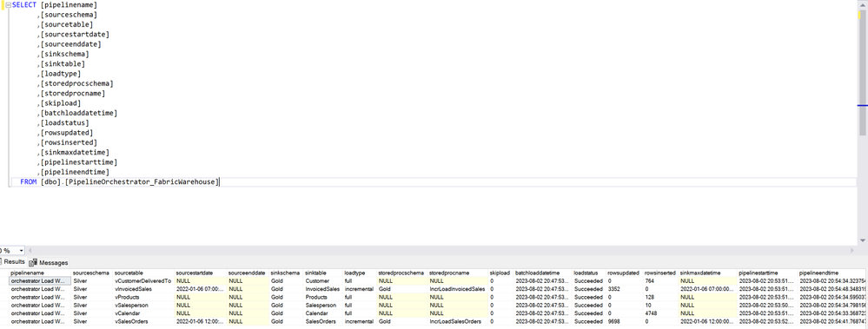This screenshot has height=329, width=868.
Task: Click the IncrLoadInvoicedSales storedprocname cell
Action: click(x=458, y=289)
